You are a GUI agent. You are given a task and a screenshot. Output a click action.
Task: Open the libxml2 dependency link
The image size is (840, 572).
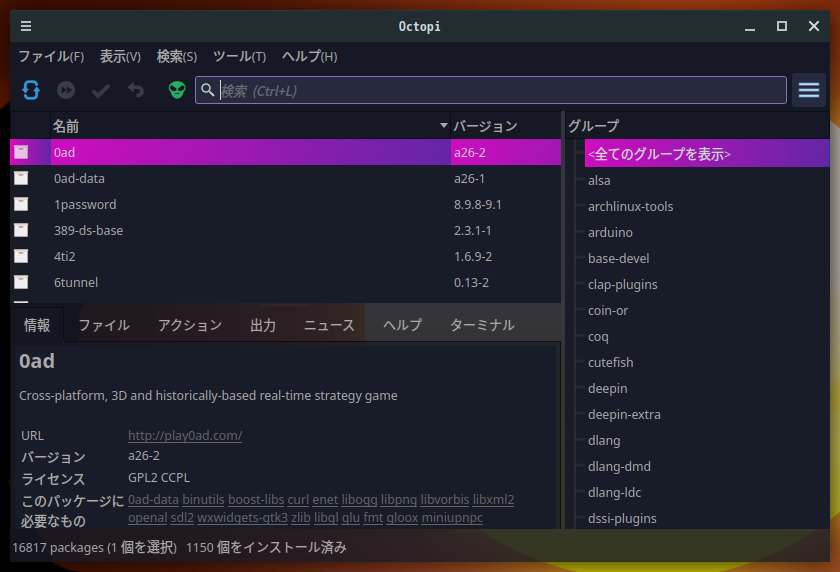pyautogui.click(x=493, y=499)
